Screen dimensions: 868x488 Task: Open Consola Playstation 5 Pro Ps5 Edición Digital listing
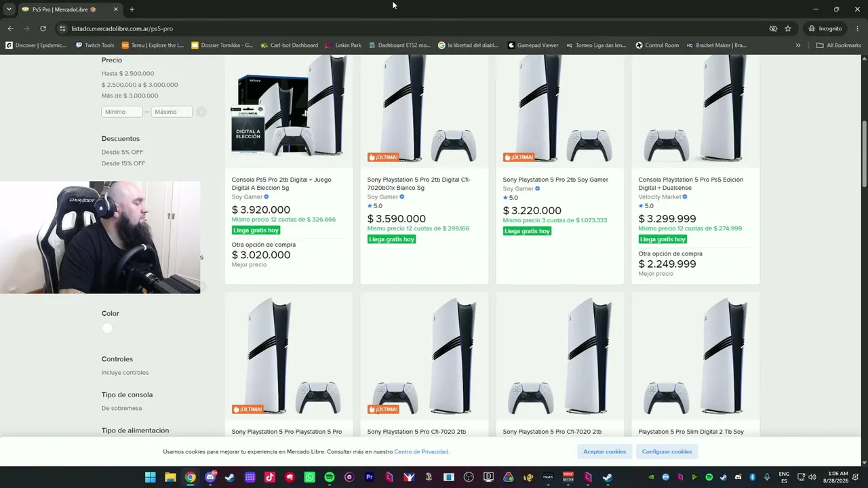691,184
